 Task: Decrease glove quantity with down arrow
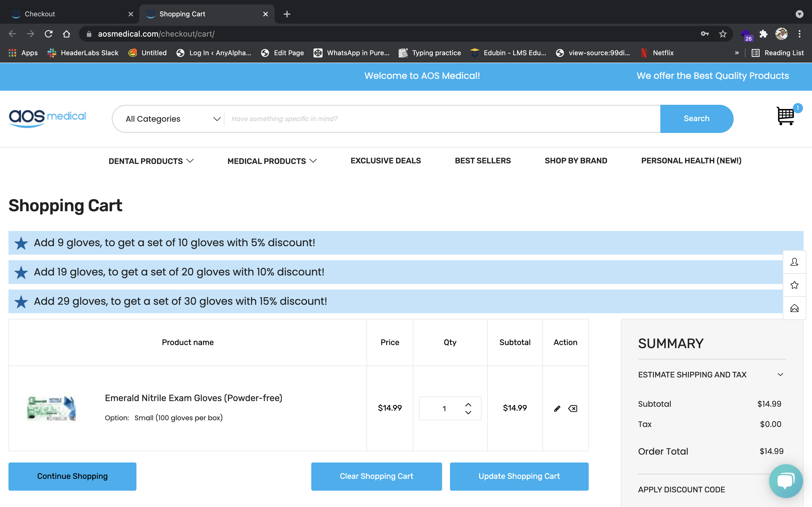coord(468,413)
